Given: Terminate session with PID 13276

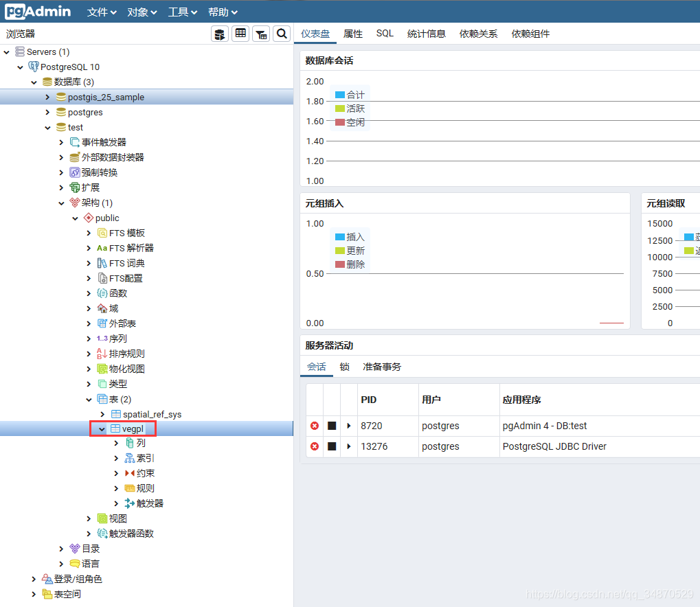Looking at the screenshot, I should 315,446.
